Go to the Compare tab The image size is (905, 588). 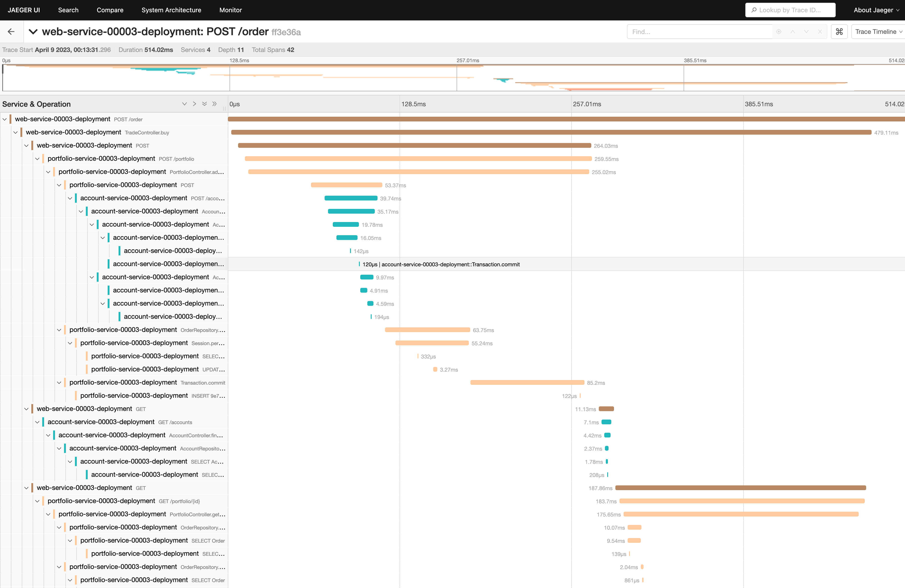[x=110, y=10]
